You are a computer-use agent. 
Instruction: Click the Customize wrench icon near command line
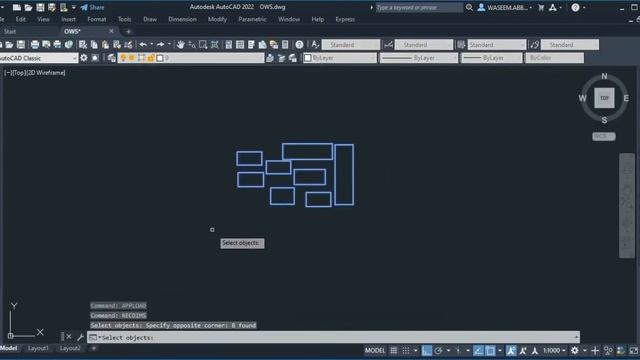80,337
